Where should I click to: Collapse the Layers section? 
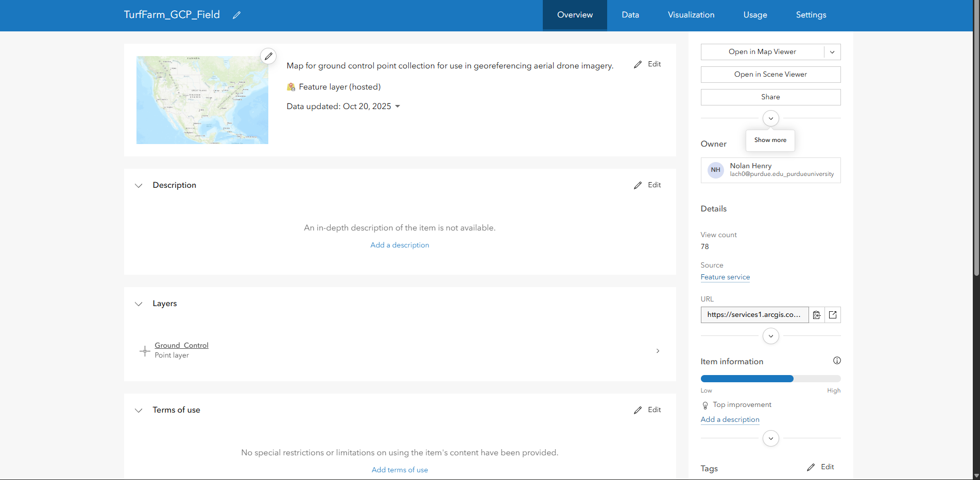pos(139,304)
